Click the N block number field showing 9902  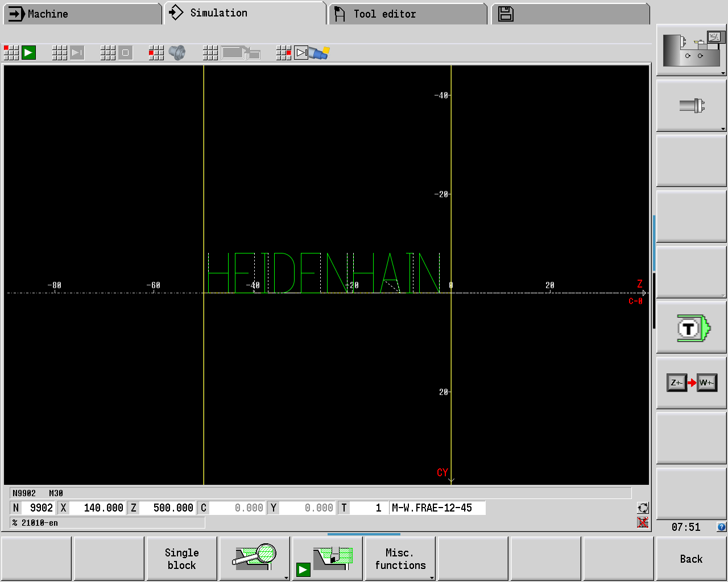tap(38, 508)
